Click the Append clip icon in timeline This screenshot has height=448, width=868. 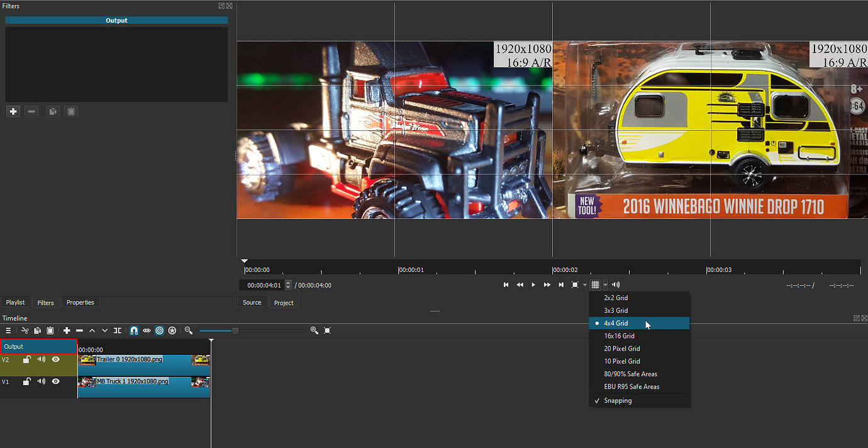click(x=67, y=330)
